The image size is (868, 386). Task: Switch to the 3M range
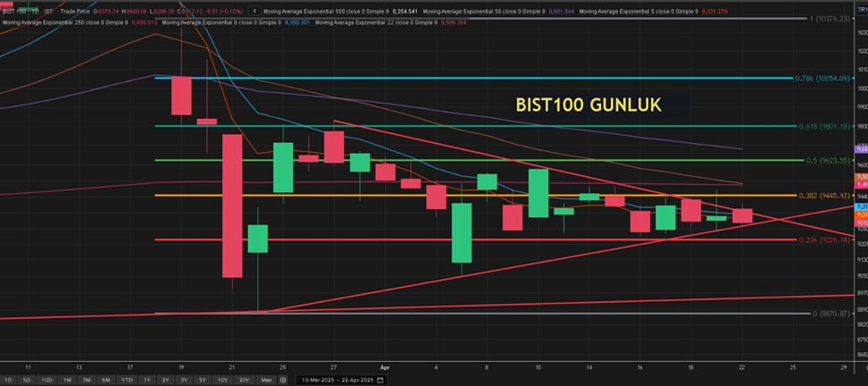coord(86,380)
